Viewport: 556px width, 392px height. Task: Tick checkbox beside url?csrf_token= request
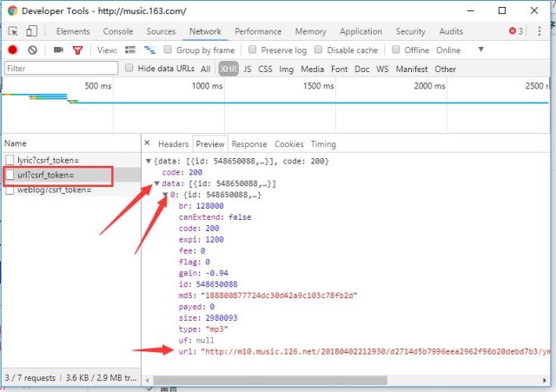pos(10,175)
